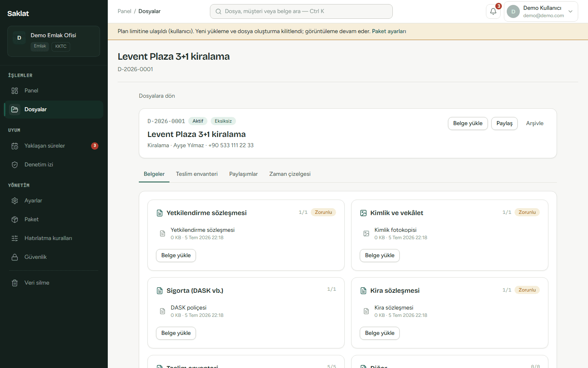Click the Güvenlik lock icon
This screenshot has width=588, height=368.
point(15,257)
